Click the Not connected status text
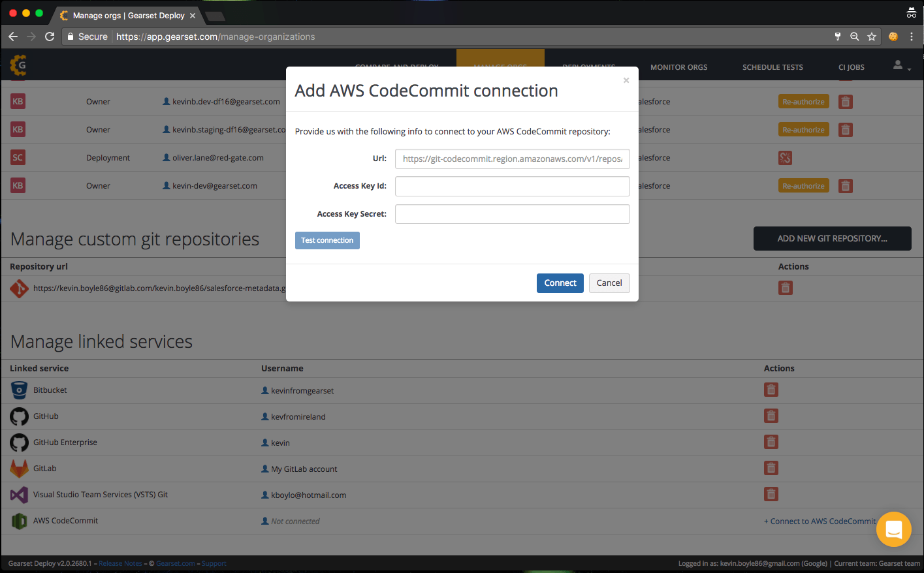 [x=295, y=521]
